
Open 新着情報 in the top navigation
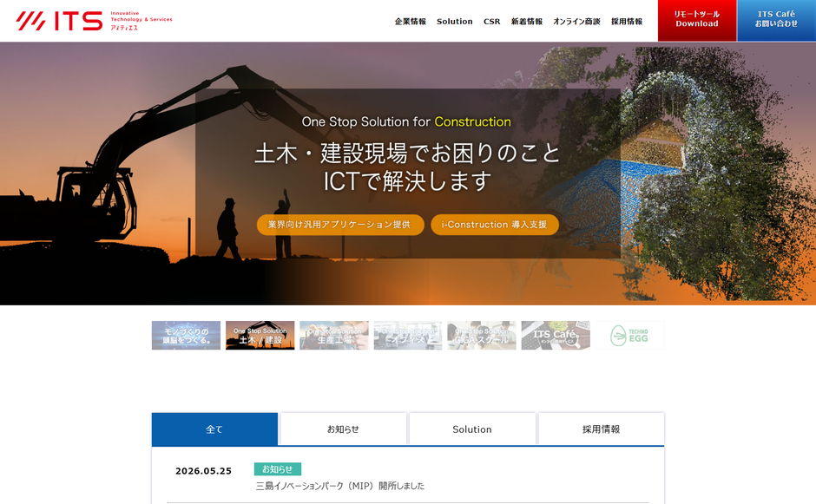click(x=527, y=22)
